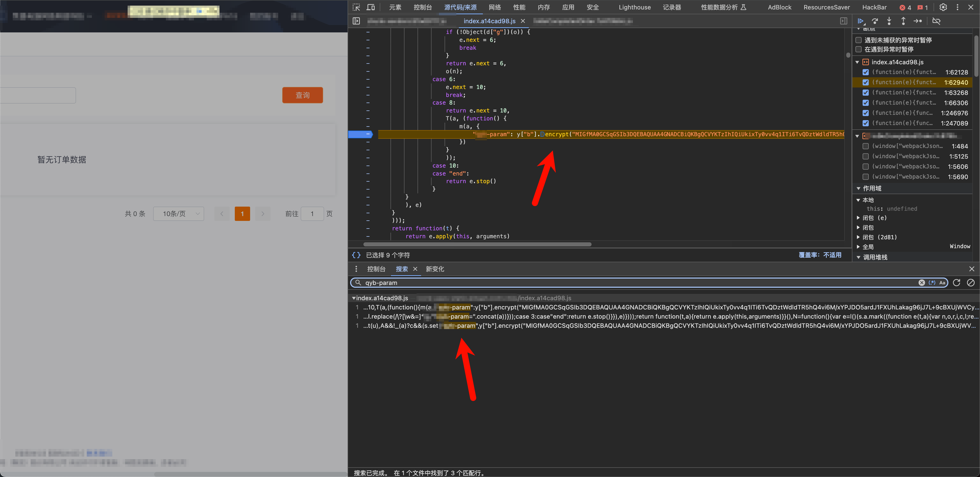Viewport: 980px width, 477px height.
Task: Click code editor horizontal scrollbar
Action: tap(477, 244)
